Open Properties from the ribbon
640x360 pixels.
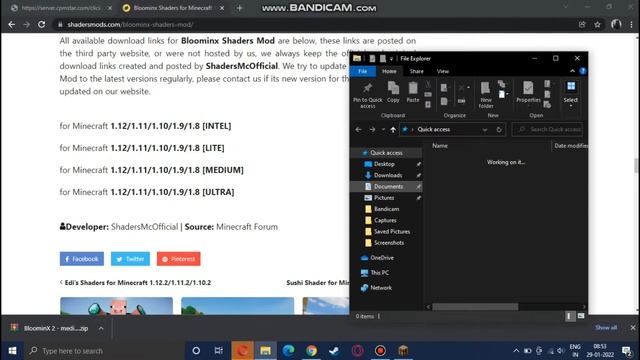pos(528,92)
